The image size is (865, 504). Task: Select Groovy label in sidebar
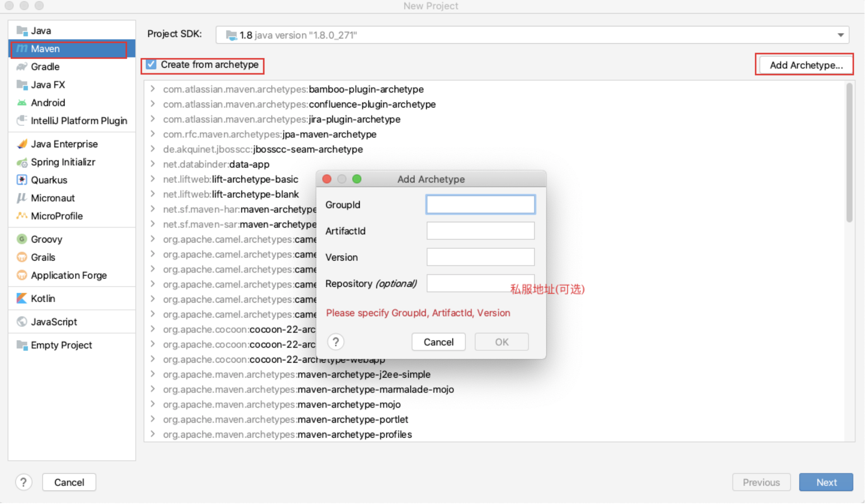coord(47,239)
